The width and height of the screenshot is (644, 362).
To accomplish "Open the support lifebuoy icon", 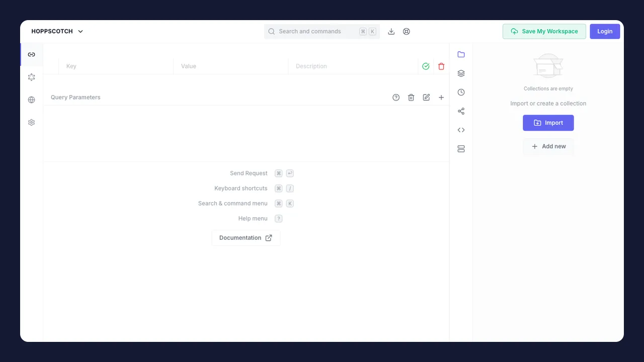I will coord(407,31).
